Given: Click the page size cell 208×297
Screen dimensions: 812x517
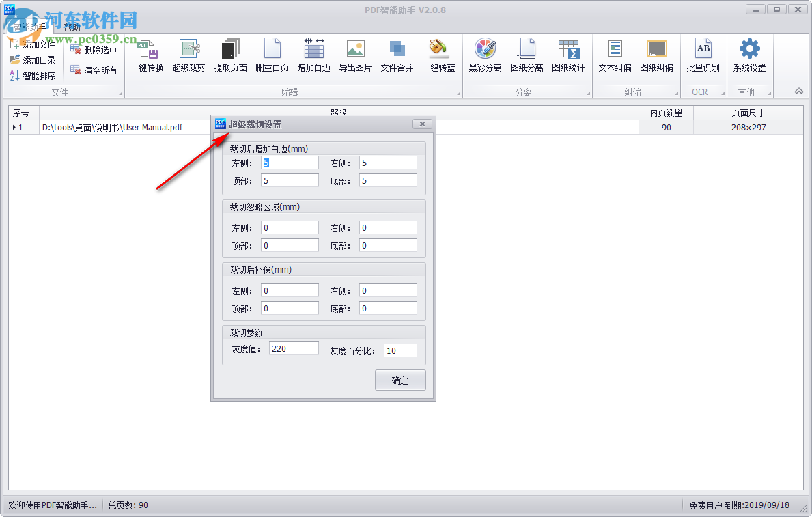Looking at the screenshot, I should pos(748,128).
